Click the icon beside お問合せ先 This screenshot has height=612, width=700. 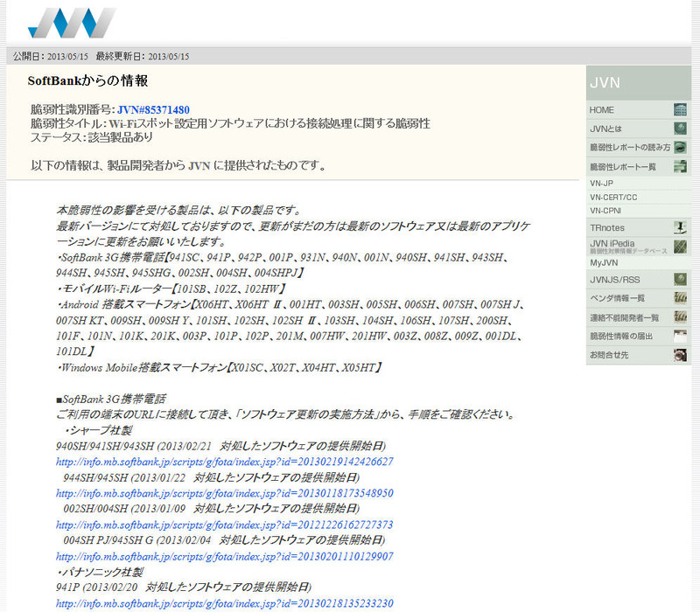coord(680,355)
